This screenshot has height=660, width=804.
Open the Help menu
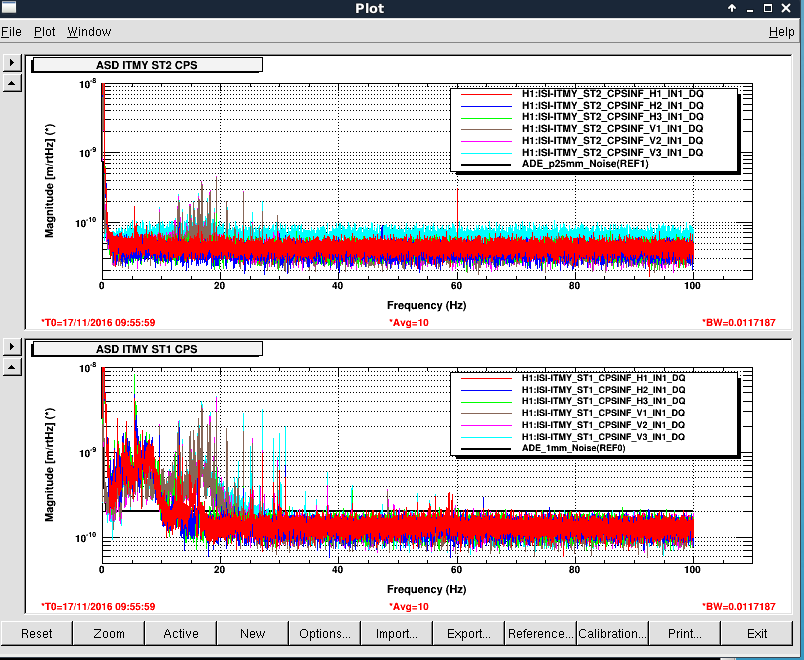pyautogui.click(x=781, y=32)
